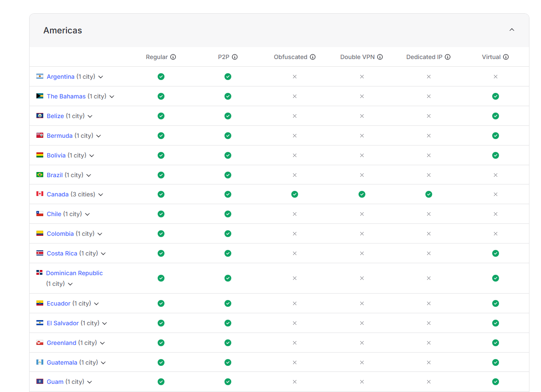
Task: Click the Guam flag icon
Action: coord(40,381)
